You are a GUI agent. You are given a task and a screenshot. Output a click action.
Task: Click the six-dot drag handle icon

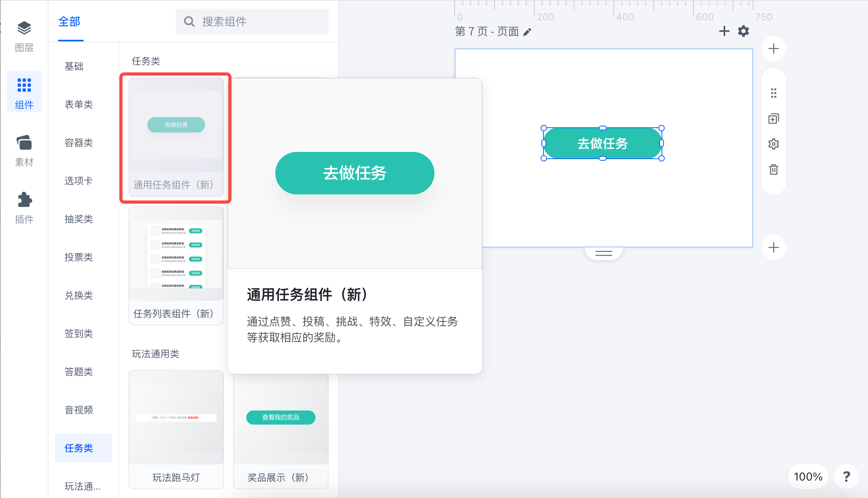tap(774, 93)
